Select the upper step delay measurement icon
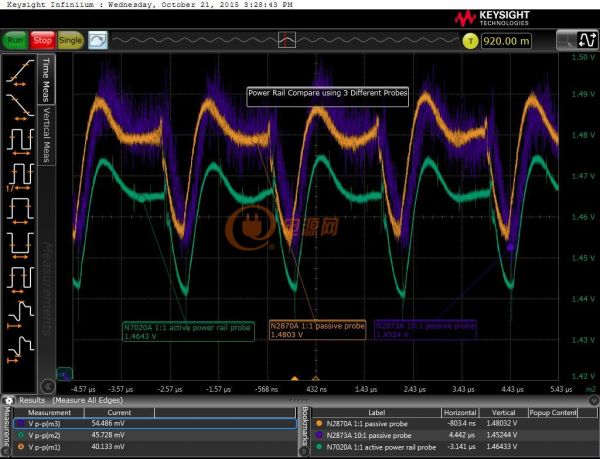Image resolution: width=600 pixels, height=459 pixels. coord(20,314)
